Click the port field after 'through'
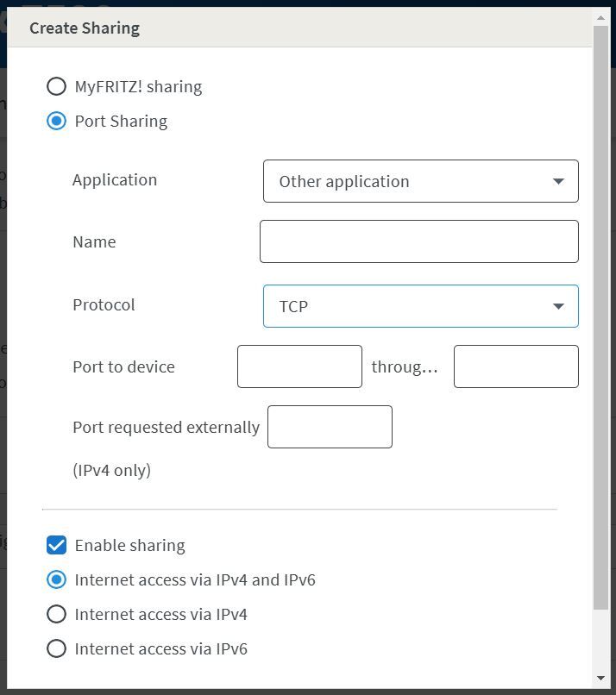This screenshot has height=695, width=616. (x=516, y=366)
